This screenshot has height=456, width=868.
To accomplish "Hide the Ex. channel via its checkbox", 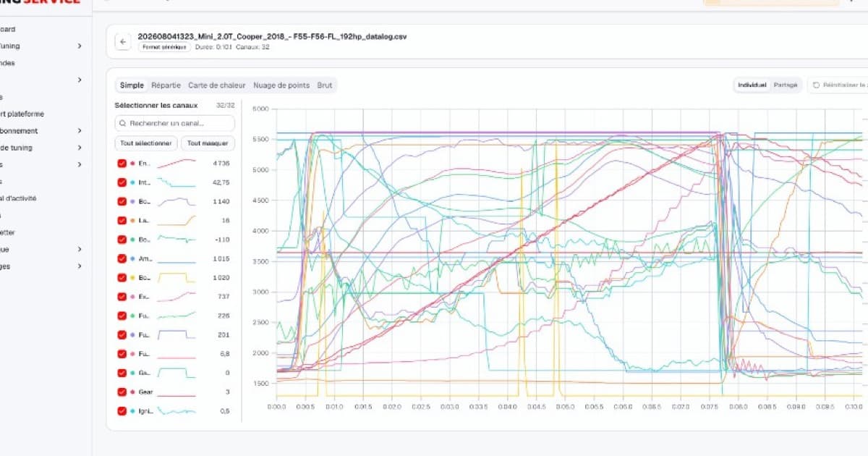I will (122, 297).
